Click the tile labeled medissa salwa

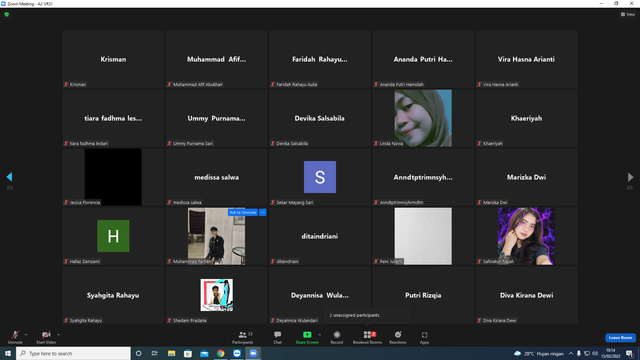(216, 177)
